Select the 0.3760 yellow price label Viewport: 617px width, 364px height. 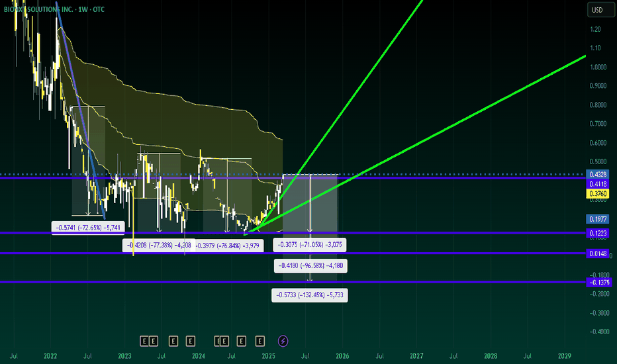[x=598, y=193]
